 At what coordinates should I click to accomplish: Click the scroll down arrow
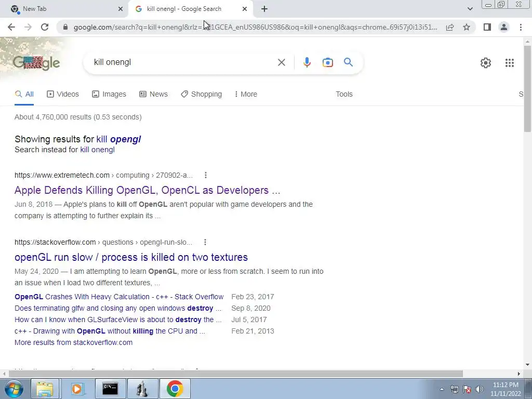[x=527, y=365]
